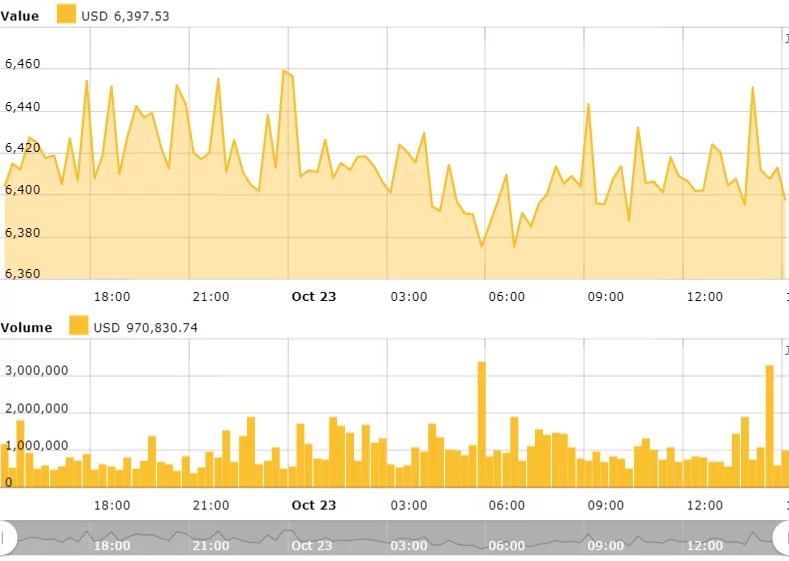This screenshot has height=561, width=789.
Task: Click the 'USD 6,397.53' value label
Action: click(125, 16)
